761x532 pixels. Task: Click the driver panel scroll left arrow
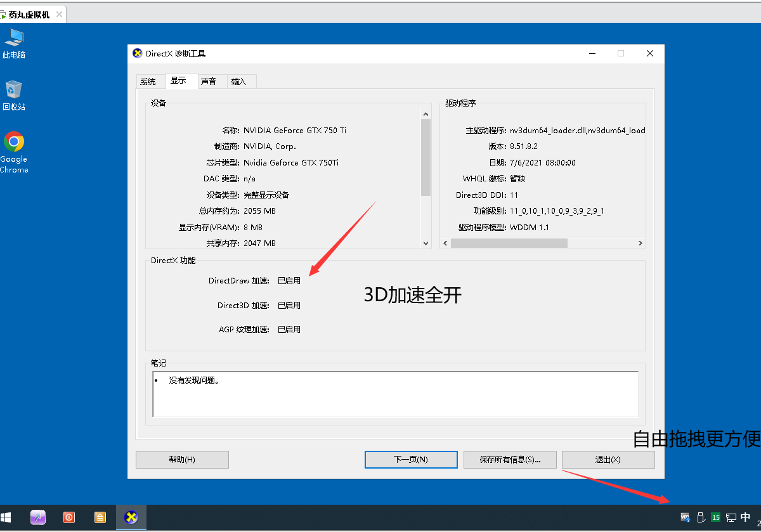[x=445, y=243]
